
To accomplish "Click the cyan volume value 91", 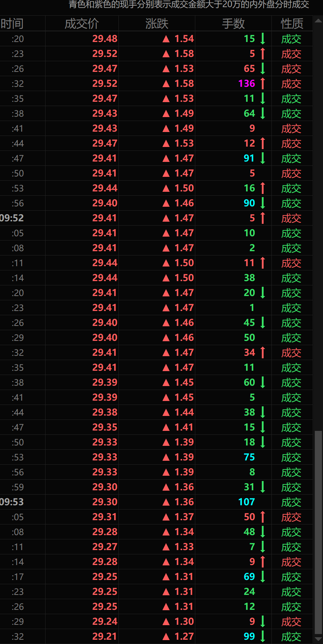I will click(x=249, y=158).
